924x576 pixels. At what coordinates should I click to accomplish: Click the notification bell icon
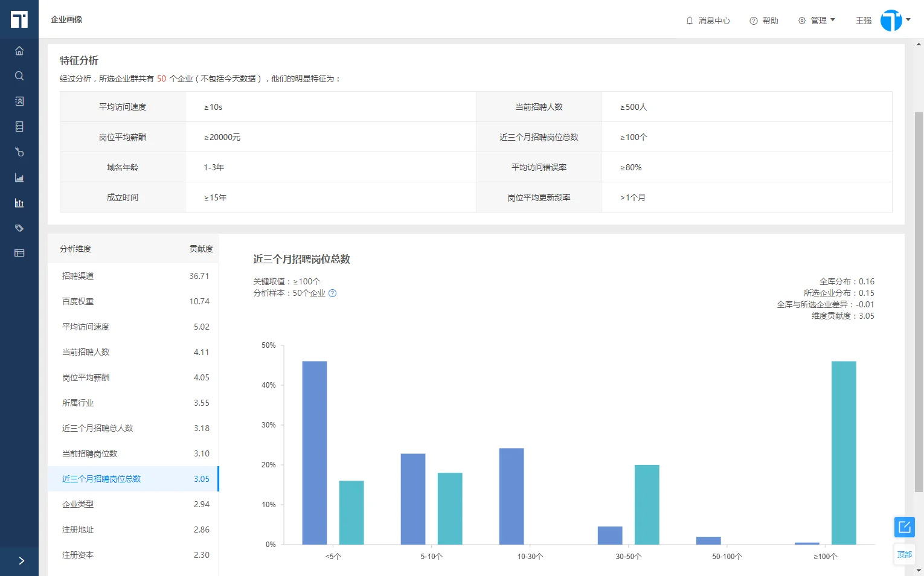tap(689, 20)
